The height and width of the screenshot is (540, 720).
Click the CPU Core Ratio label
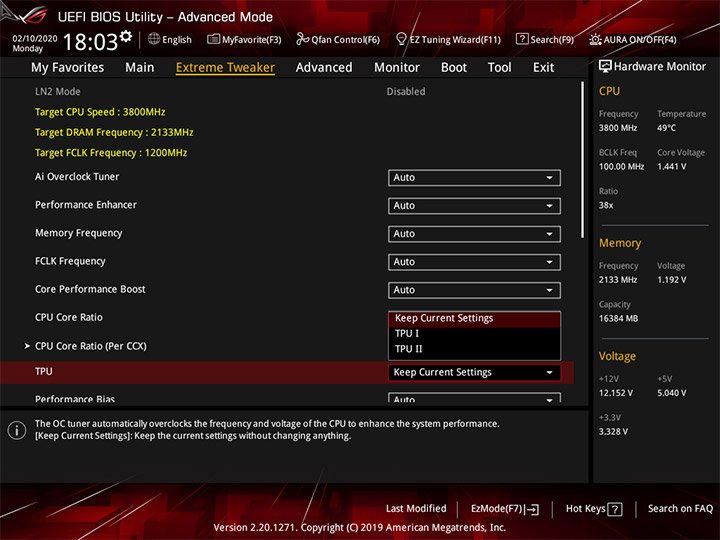tap(69, 317)
